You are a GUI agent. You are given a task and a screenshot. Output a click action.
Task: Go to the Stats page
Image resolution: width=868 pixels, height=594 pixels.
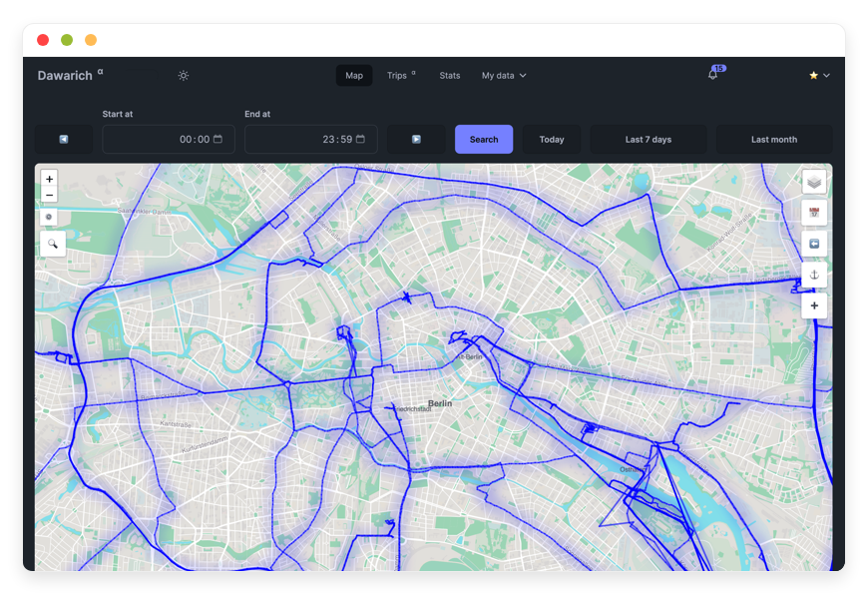click(450, 75)
